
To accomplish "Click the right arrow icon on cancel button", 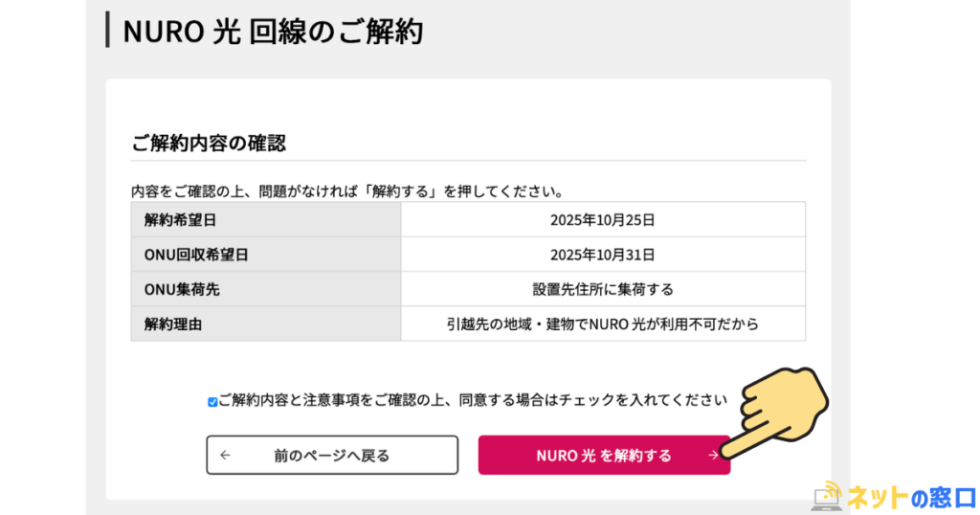I will pos(713,456).
